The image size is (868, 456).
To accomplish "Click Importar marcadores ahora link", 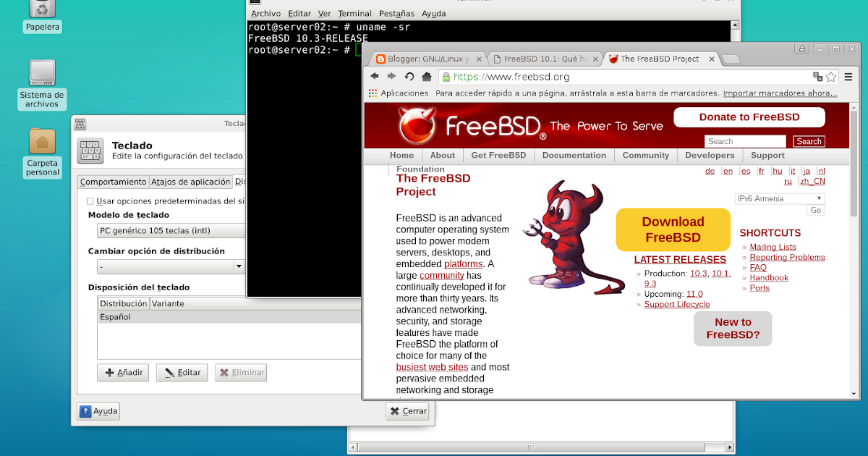I will [x=780, y=93].
